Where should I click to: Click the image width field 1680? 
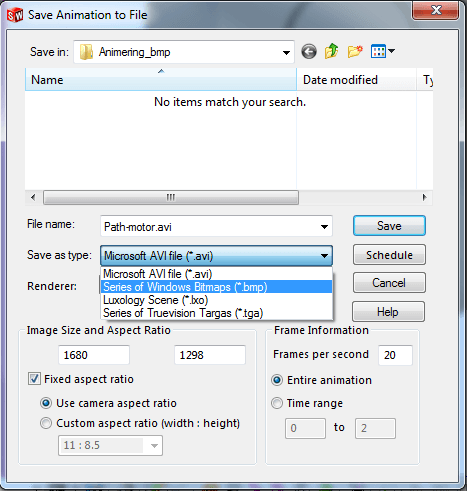[94, 355]
